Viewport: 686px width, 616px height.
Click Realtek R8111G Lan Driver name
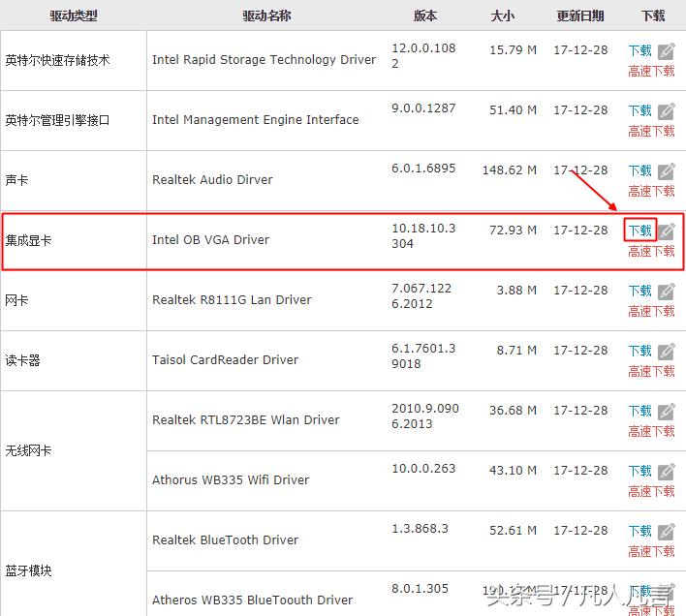232,299
